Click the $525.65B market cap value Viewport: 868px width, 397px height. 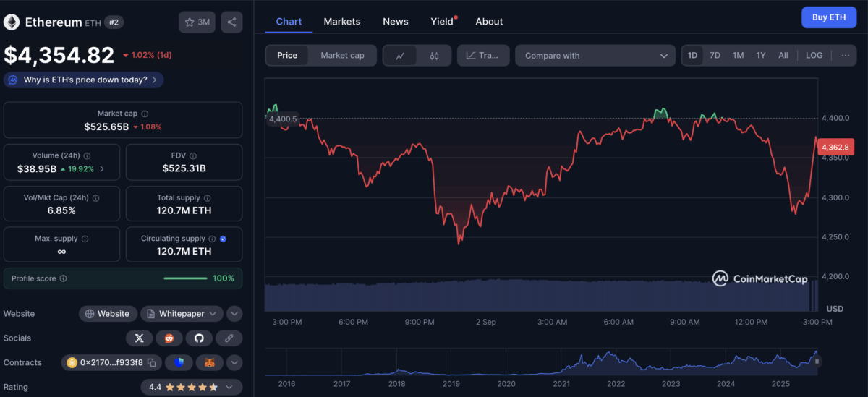click(106, 127)
